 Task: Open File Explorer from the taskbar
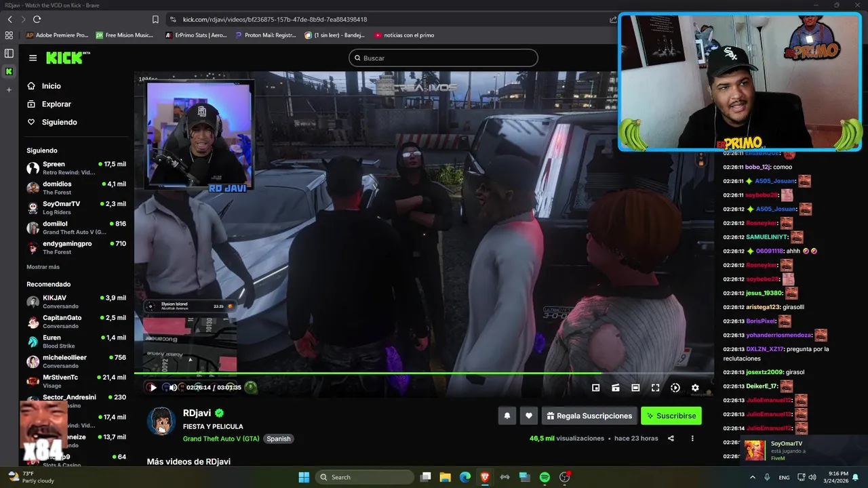pyautogui.click(x=446, y=477)
